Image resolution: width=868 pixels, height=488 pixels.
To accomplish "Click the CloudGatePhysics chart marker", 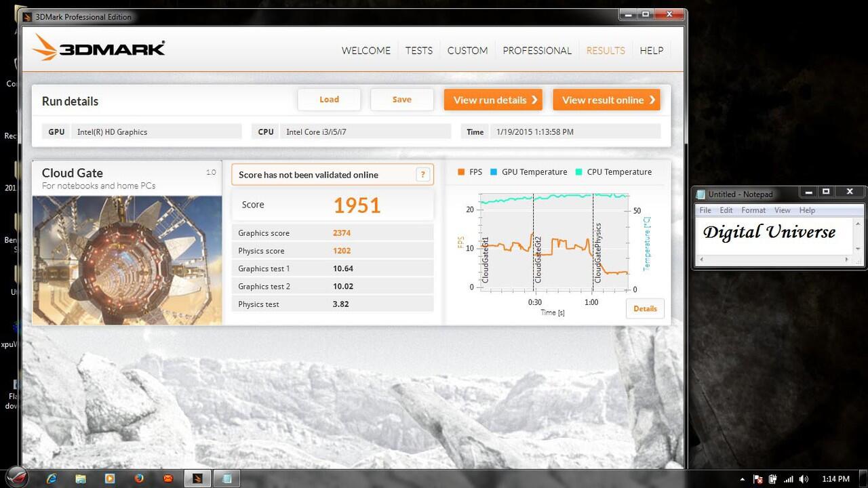I will click(598, 253).
